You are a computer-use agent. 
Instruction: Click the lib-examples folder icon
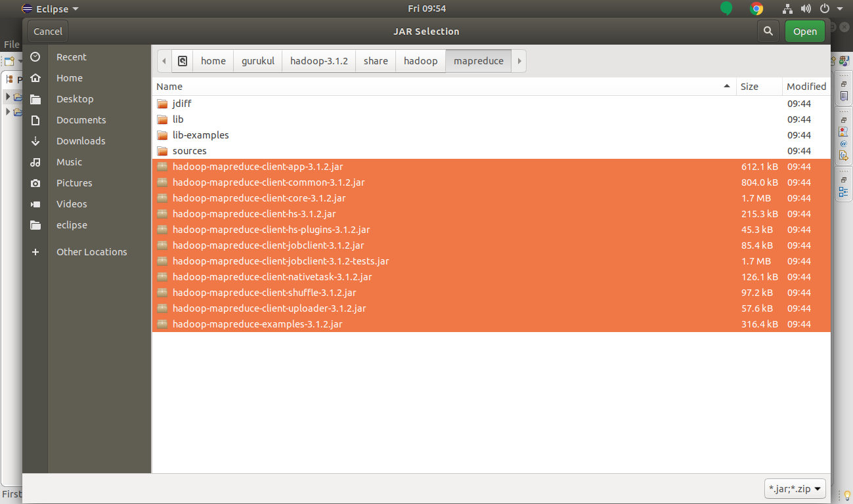pos(162,135)
